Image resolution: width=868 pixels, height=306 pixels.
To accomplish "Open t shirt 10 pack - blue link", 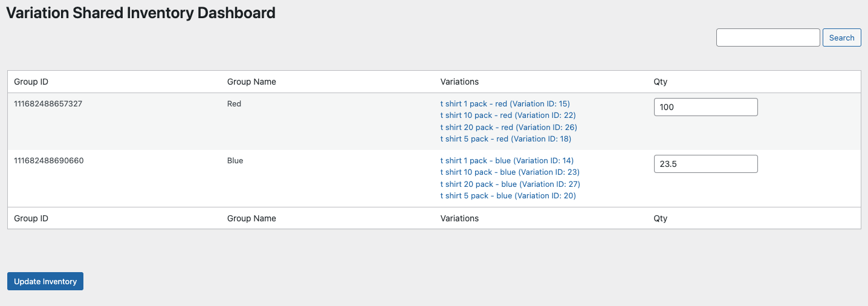I will pos(510,172).
